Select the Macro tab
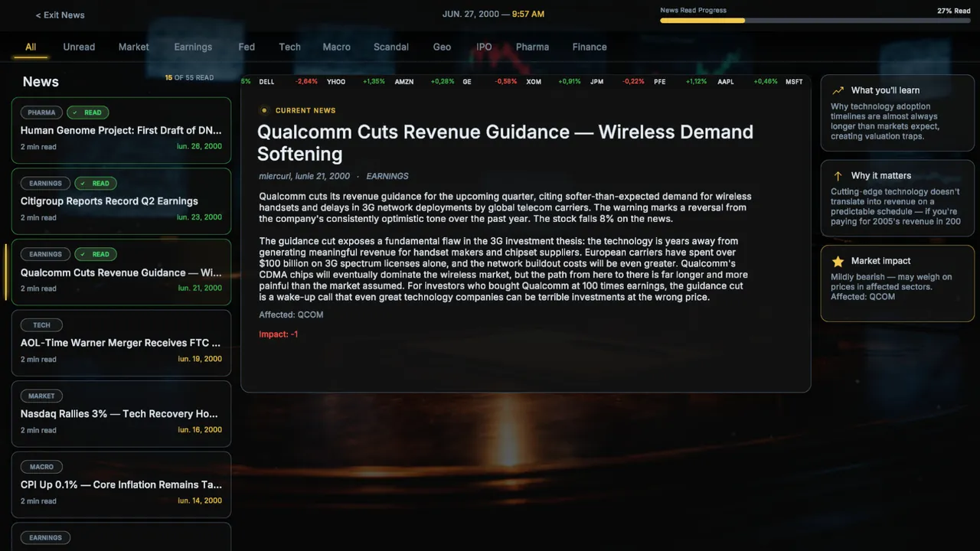 click(336, 47)
